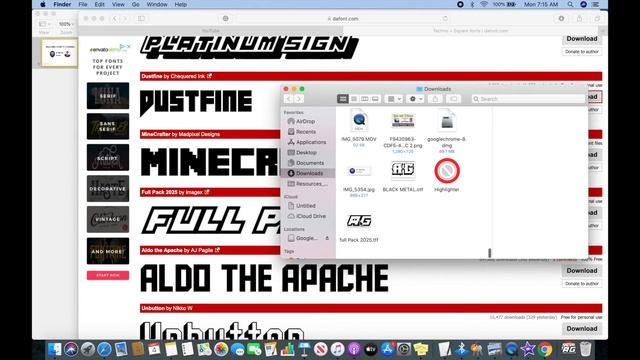640x360 pixels.
Task: Show Safari sidebar
Action: [x=142, y=19]
